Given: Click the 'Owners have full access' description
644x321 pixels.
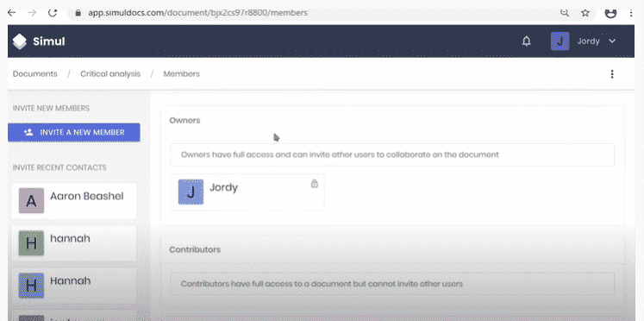Looking at the screenshot, I should (340, 155).
